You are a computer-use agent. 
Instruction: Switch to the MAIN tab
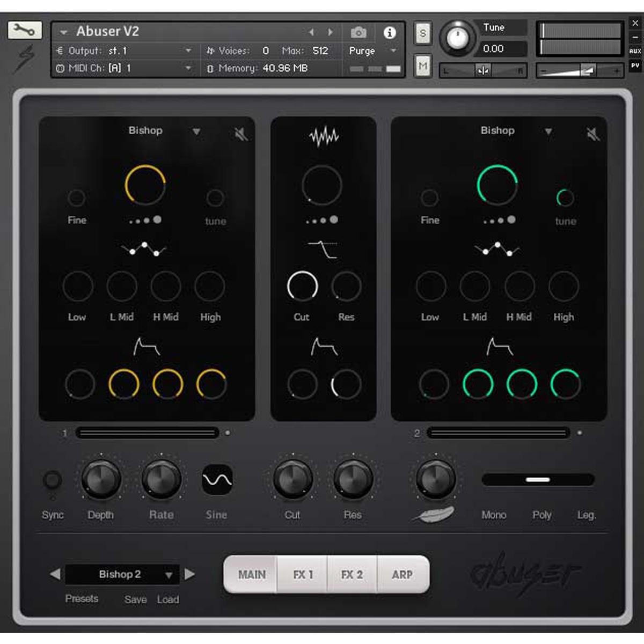pyautogui.click(x=251, y=575)
